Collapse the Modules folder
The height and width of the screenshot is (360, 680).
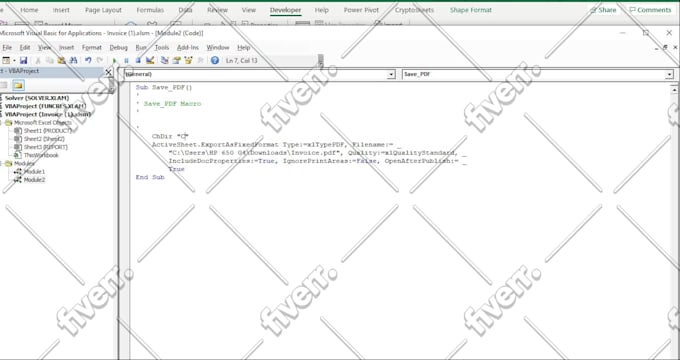coord(1,164)
